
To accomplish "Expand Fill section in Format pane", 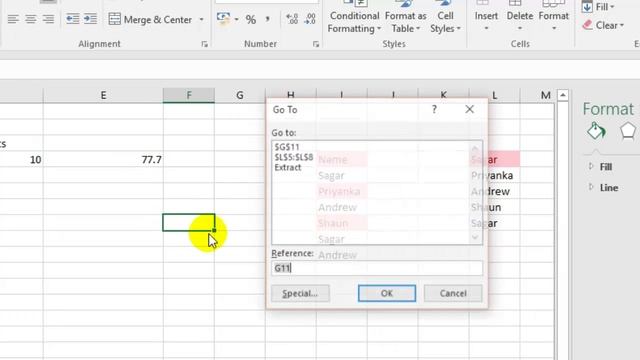I will [591, 167].
